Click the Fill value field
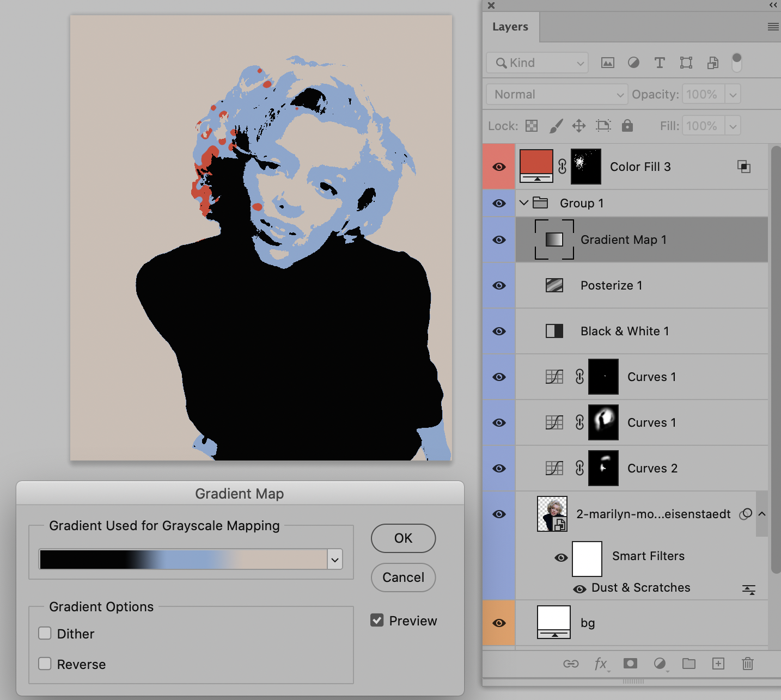 [703, 126]
